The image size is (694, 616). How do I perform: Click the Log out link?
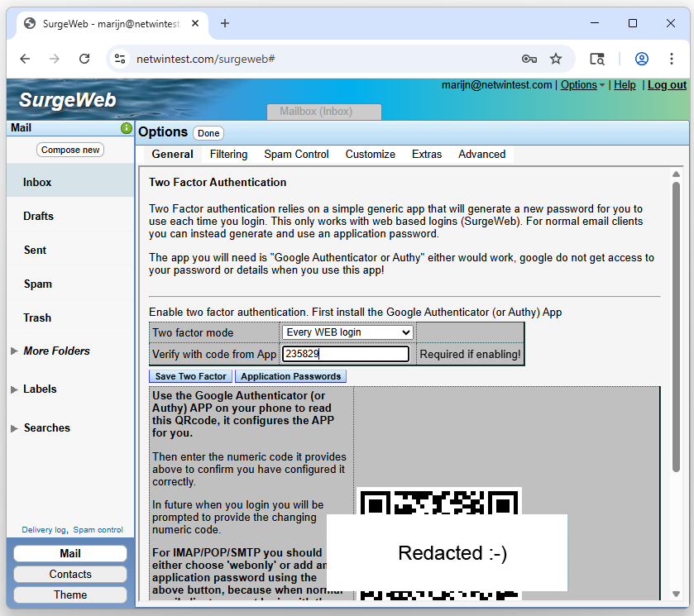click(667, 85)
